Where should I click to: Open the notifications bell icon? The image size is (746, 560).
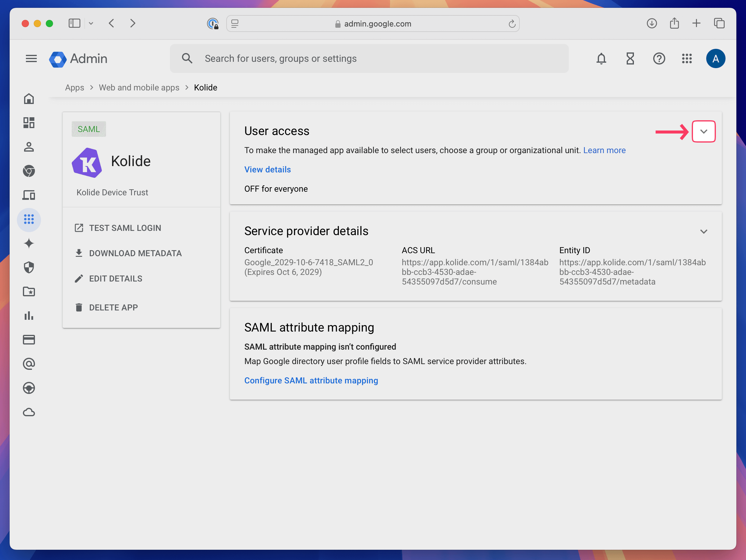point(601,59)
